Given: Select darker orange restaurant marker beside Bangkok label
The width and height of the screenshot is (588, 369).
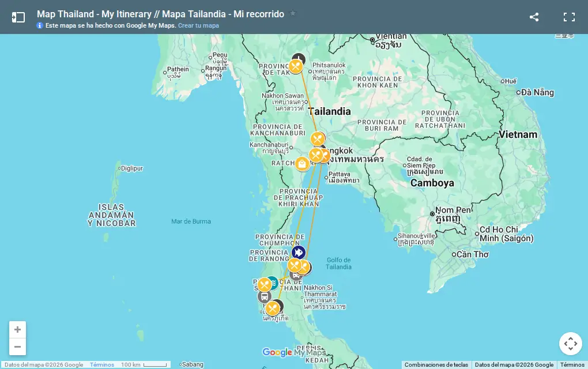Looking at the screenshot, I should coord(326,155).
